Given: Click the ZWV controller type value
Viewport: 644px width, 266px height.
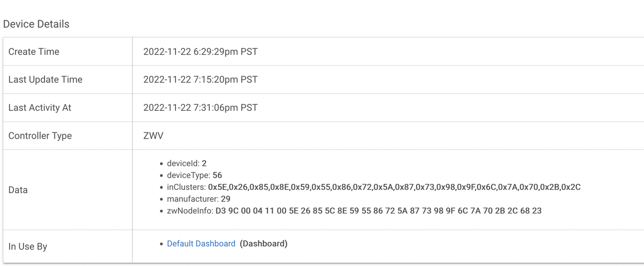Looking at the screenshot, I should (153, 136).
